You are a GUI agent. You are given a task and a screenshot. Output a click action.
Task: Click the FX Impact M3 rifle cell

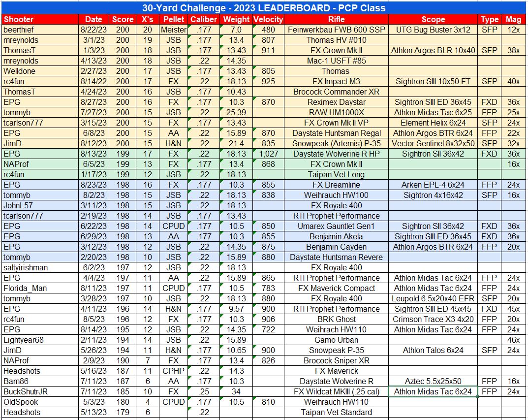click(336, 82)
